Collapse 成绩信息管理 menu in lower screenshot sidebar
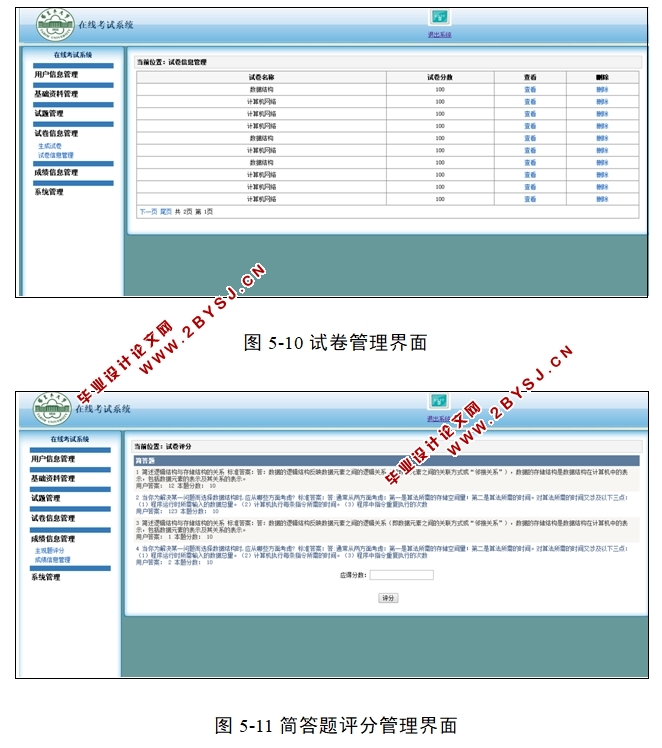Viewport: 662px width, 748px height. pyautogui.click(x=53, y=539)
